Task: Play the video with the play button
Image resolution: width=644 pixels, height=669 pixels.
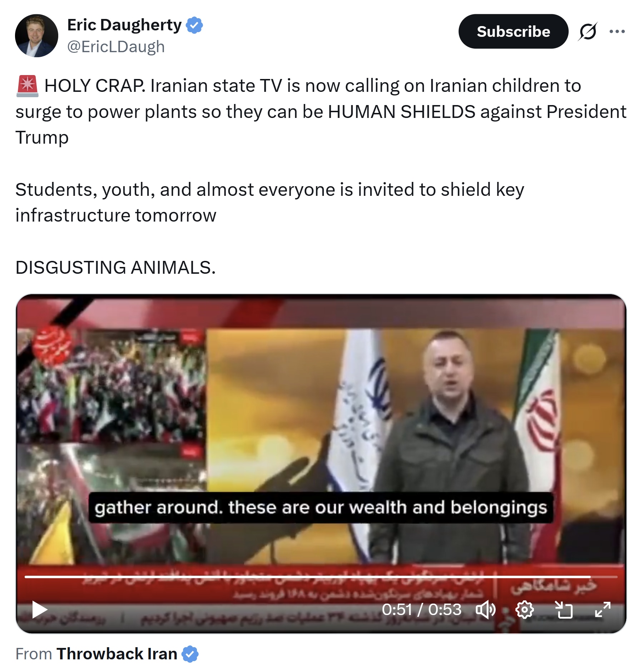Action: [39, 610]
